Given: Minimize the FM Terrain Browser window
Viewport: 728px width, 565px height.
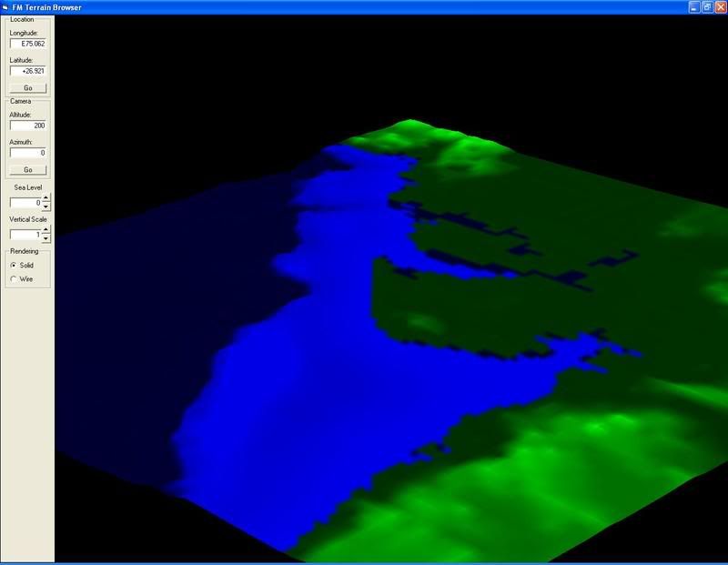Looking at the screenshot, I should coord(693,6).
